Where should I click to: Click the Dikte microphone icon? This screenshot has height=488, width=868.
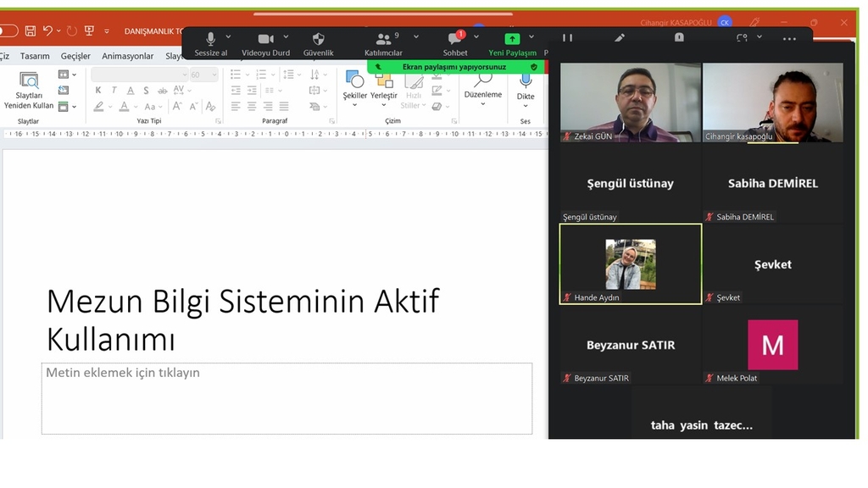pos(526,80)
